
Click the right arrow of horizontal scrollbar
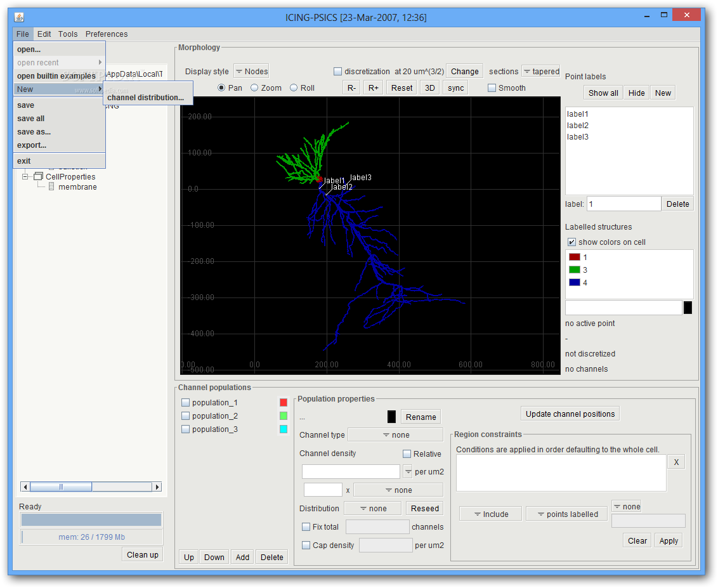click(157, 487)
